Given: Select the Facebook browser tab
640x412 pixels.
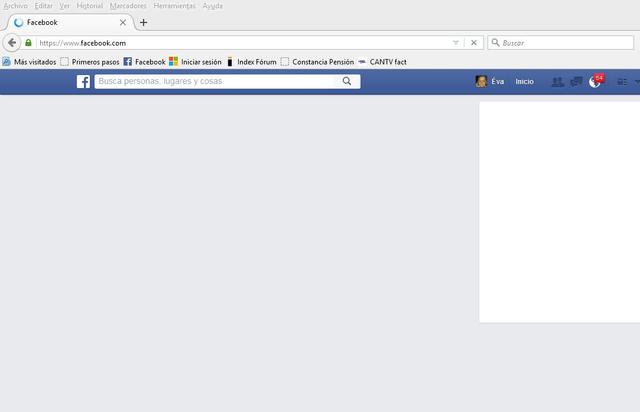Looking at the screenshot, I should click(69, 22).
